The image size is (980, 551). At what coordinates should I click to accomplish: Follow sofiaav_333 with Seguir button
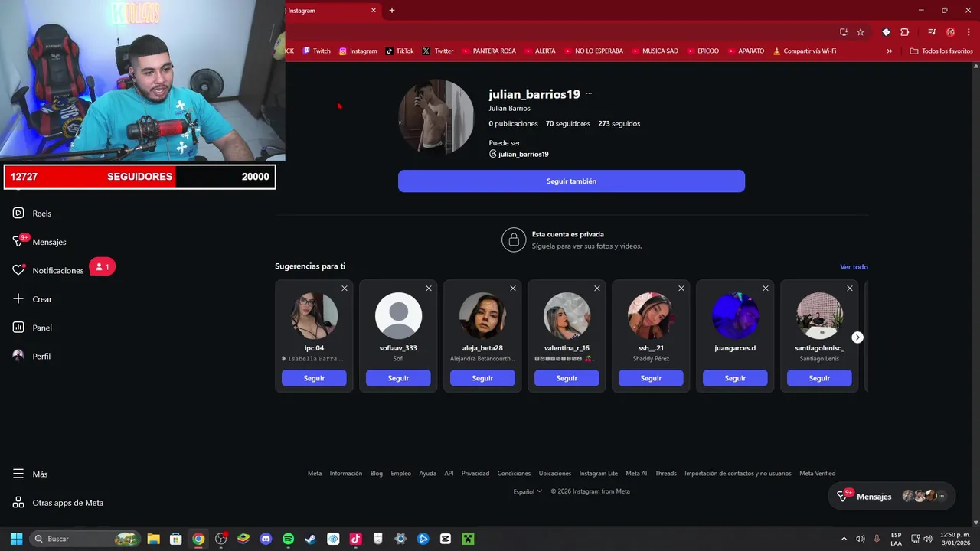[x=398, y=378]
